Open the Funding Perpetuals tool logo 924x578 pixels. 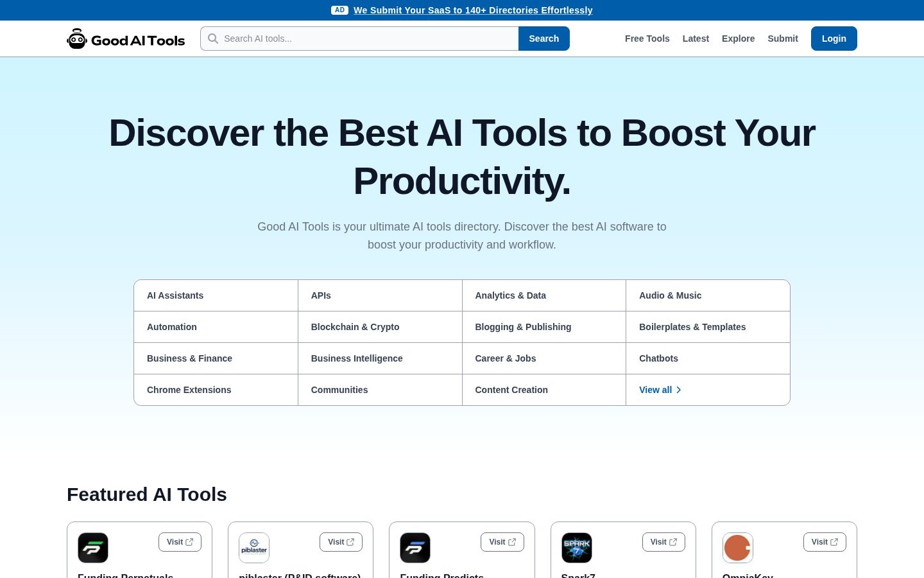point(93,548)
